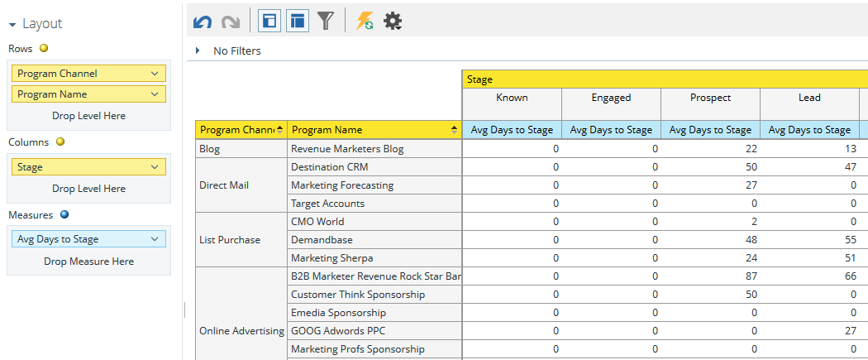Collapse the Layout panel
Screen dimensions: 868x360
12,25
